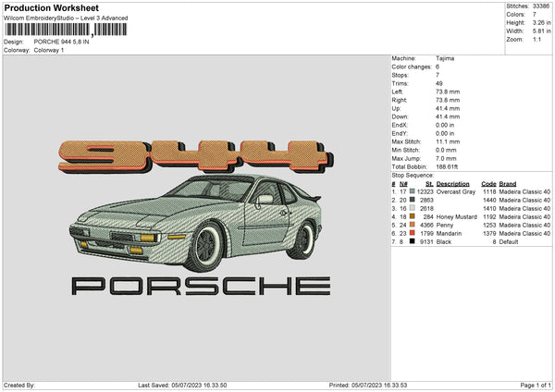Image resolution: width=555 pixels, height=392 pixels.
Task: Click the Stop Sequence heading
Action: [x=413, y=174]
